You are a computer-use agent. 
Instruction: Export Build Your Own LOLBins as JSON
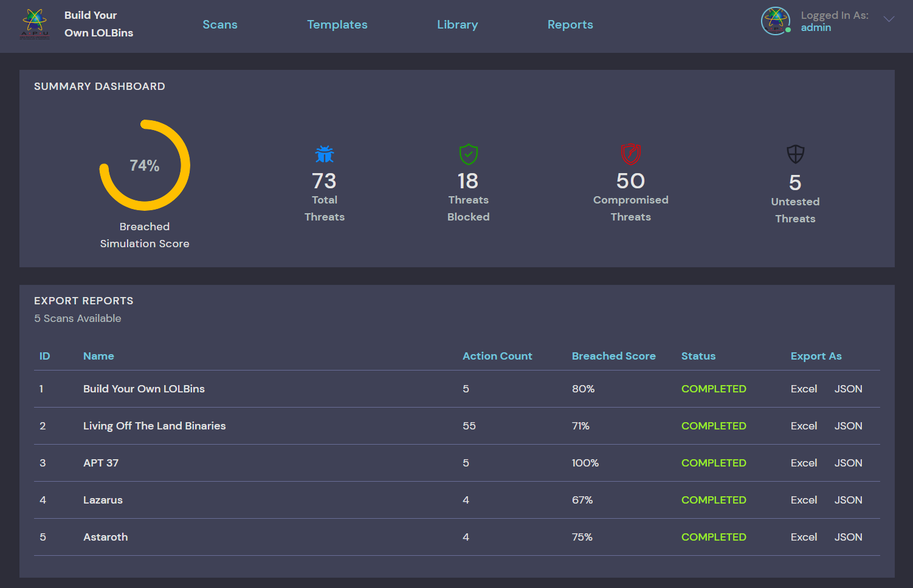click(848, 389)
